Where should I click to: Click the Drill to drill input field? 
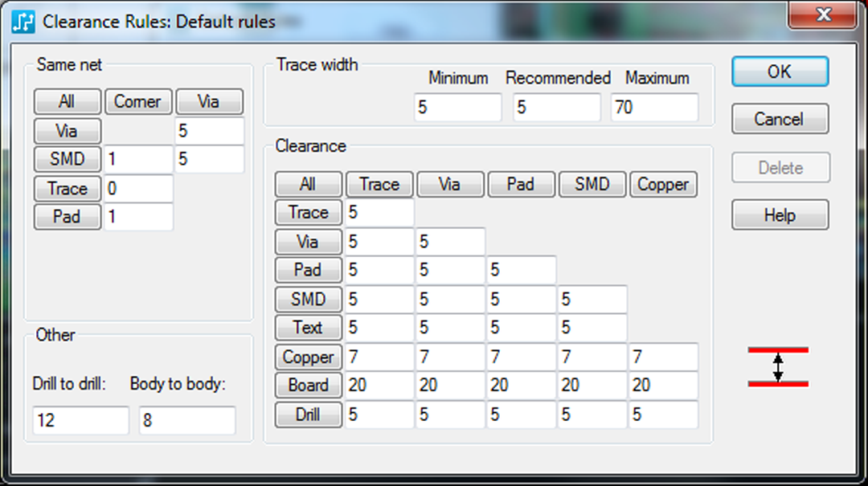coord(81,420)
